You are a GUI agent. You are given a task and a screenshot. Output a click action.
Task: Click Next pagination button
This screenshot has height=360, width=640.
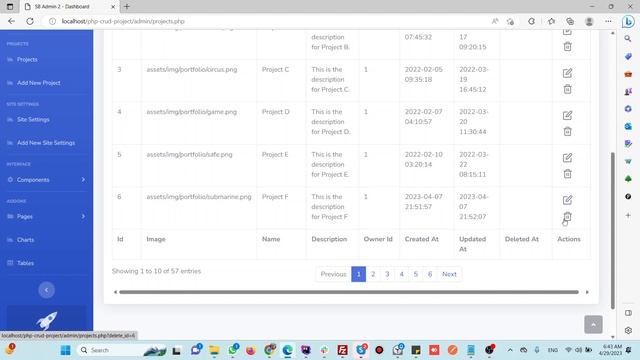click(449, 274)
